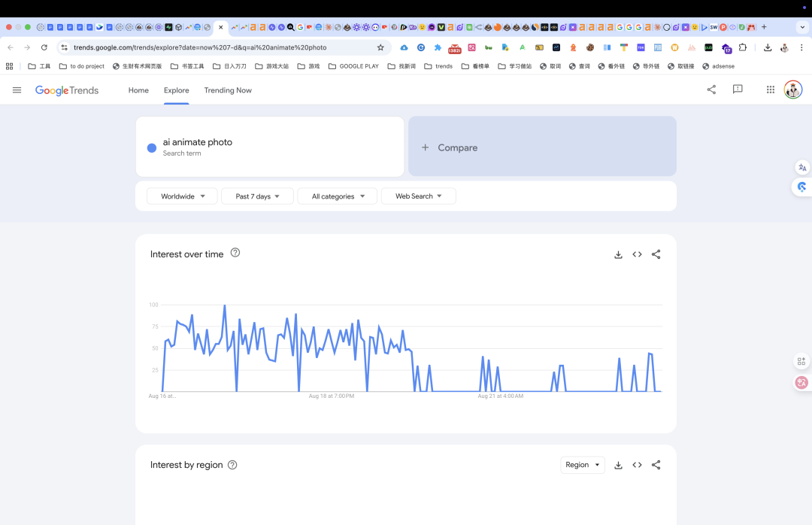Select the Explore tab
Image resolution: width=812 pixels, height=525 pixels.
pyautogui.click(x=177, y=90)
